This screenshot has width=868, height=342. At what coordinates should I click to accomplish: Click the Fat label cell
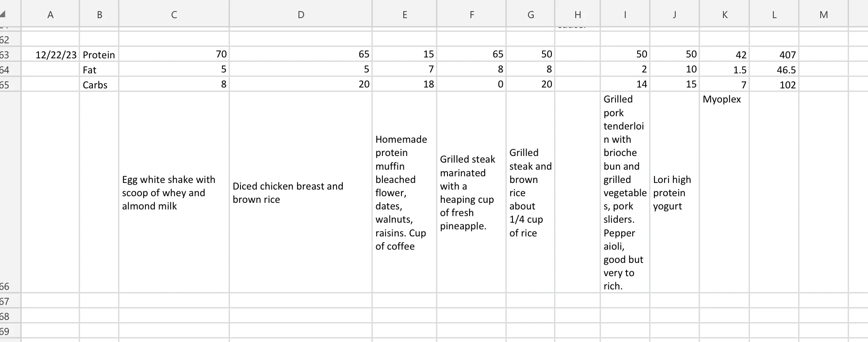coord(99,70)
